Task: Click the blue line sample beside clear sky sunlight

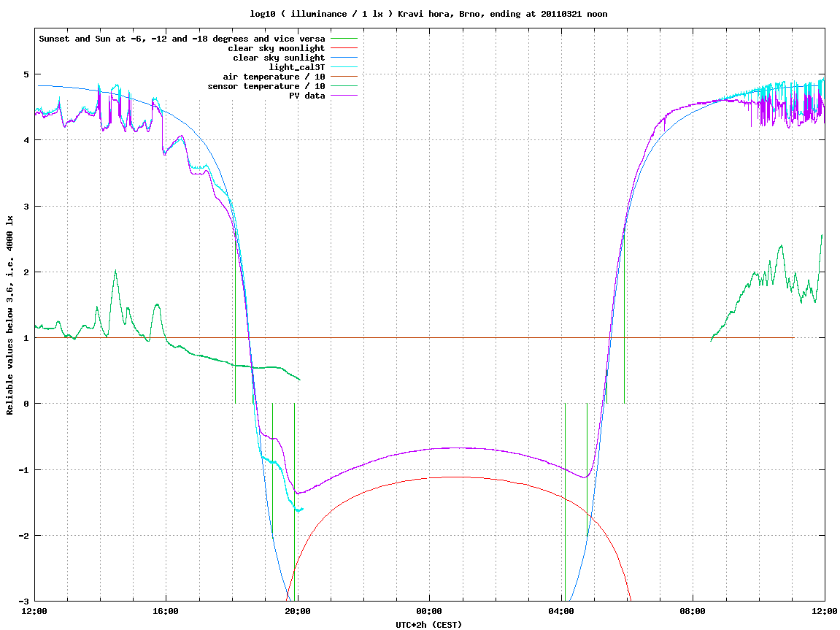Action: point(344,58)
